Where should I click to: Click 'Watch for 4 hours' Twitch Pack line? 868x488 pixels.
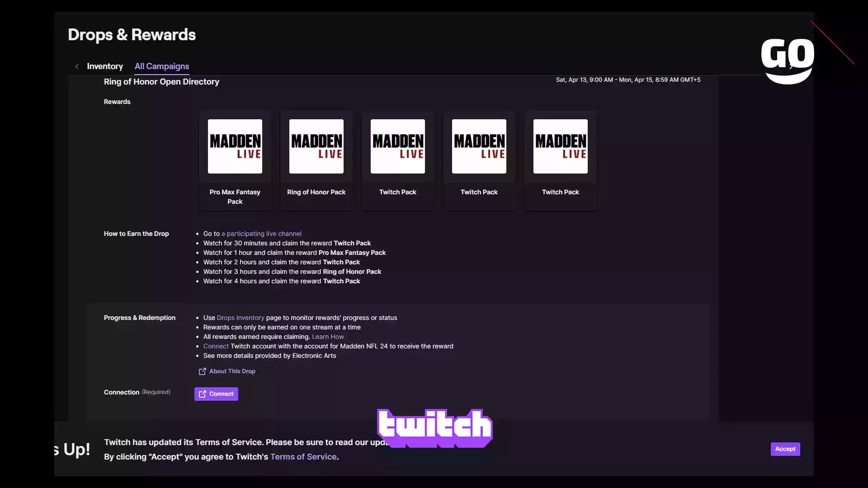[282, 281]
